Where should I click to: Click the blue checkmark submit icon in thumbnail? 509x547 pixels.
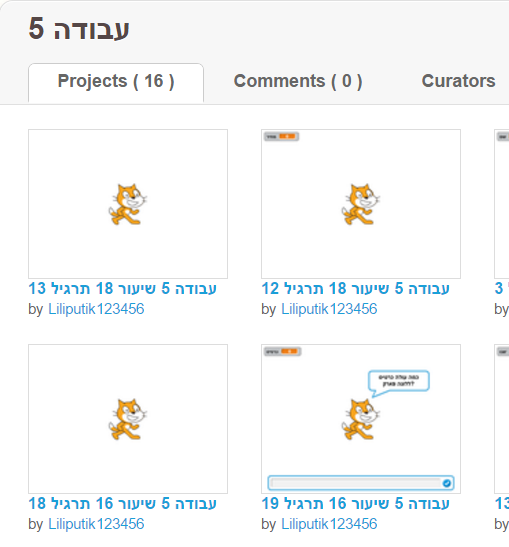click(x=447, y=483)
